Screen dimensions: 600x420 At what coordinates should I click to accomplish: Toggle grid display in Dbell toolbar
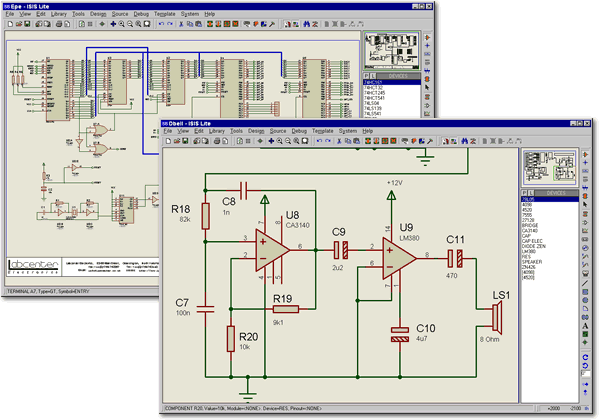[x=248, y=141]
